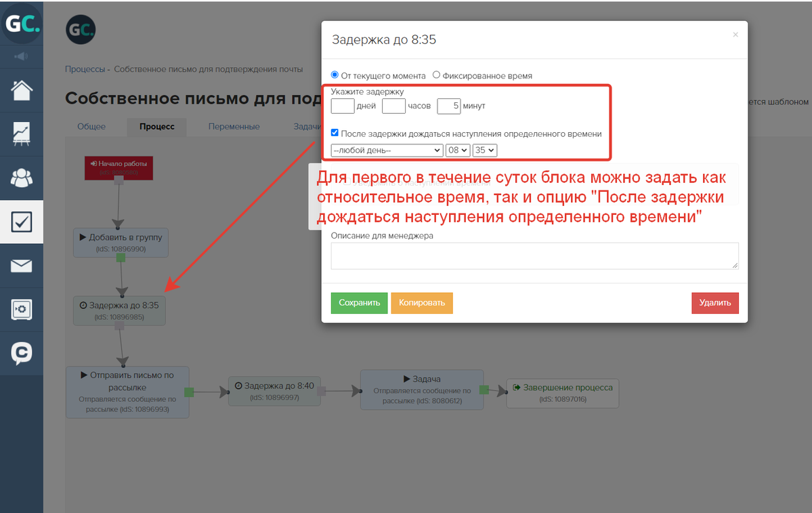Open the analytics chart icon in sidebar
The width and height of the screenshot is (812, 513).
point(22,134)
